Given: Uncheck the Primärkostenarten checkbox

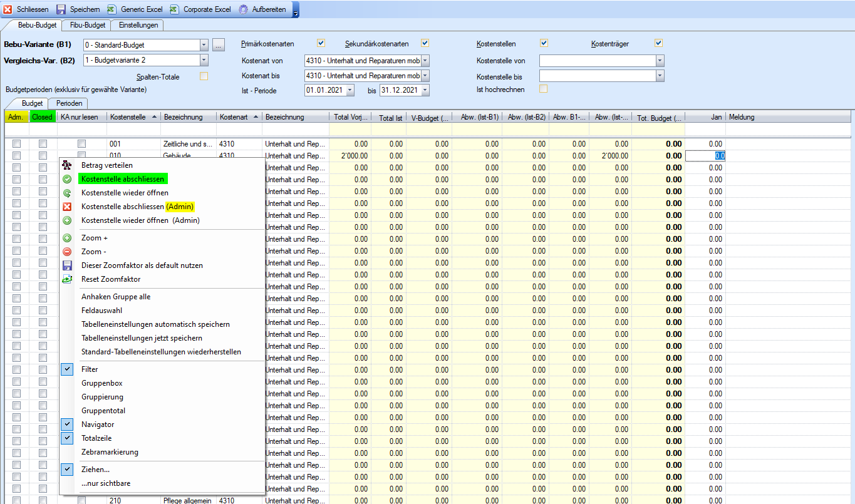Looking at the screenshot, I should (321, 43).
